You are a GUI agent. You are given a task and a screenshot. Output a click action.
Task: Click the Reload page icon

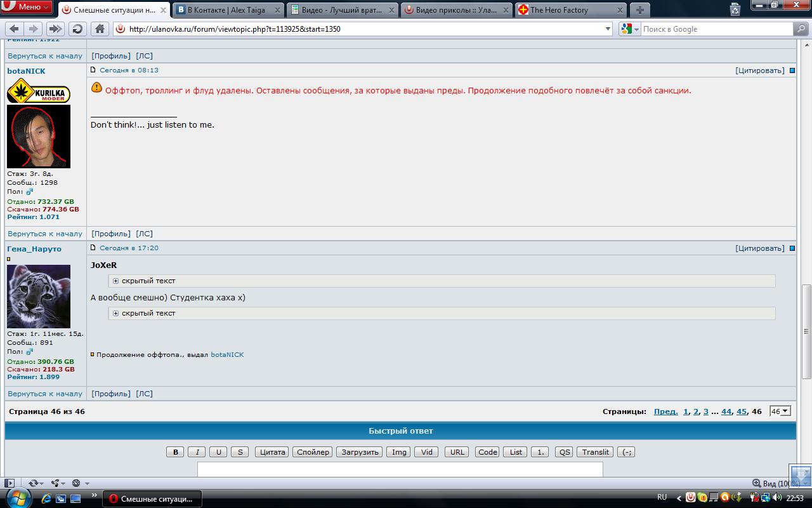click(77, 29)
